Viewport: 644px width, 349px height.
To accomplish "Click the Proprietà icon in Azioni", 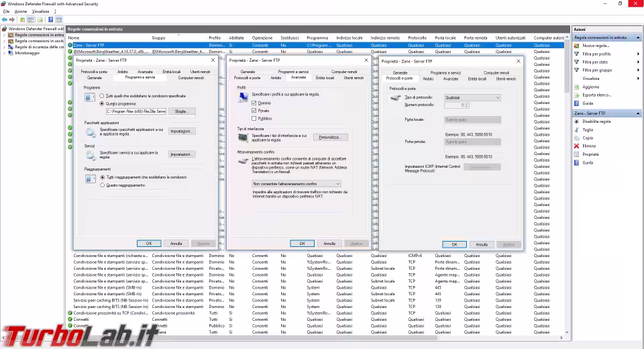I will tap(577, 154).
